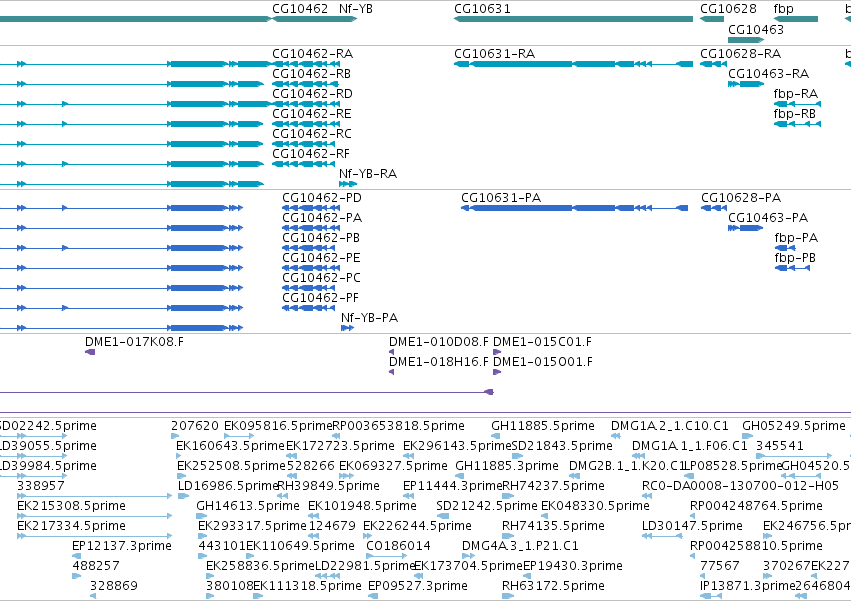Viewport: 851px width, 601px height.
Task: Select EST label LD30147.5prime
Action: tap(692, 526)
